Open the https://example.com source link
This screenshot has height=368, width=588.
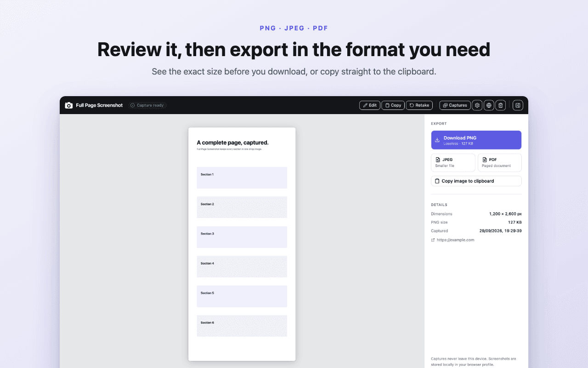pos(452,240)
